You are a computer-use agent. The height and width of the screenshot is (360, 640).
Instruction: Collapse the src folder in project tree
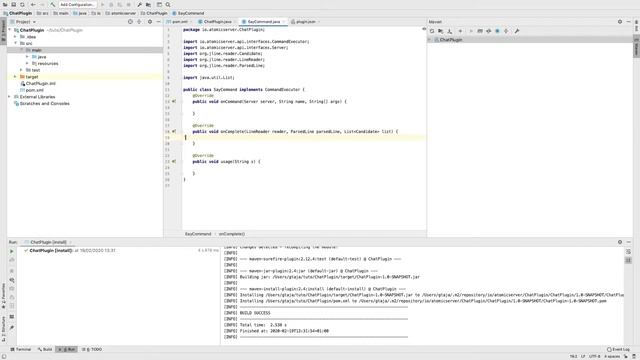[x=16, y=43]
